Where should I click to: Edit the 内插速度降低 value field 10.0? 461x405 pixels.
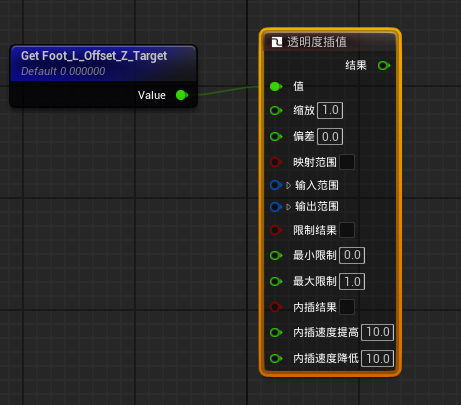[x=378, y=359]
